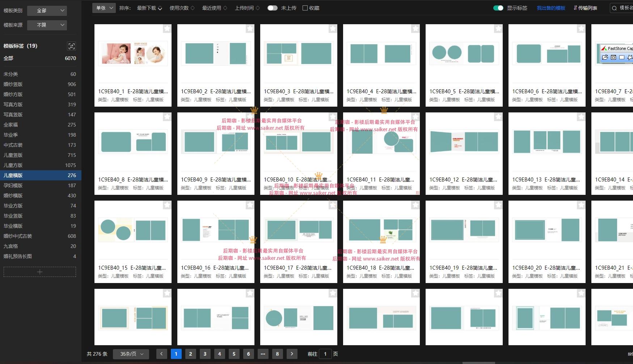Viewport: 633px width, 364px height.
Task: Select the 儿童方版 tag
Action: point(40,165)
